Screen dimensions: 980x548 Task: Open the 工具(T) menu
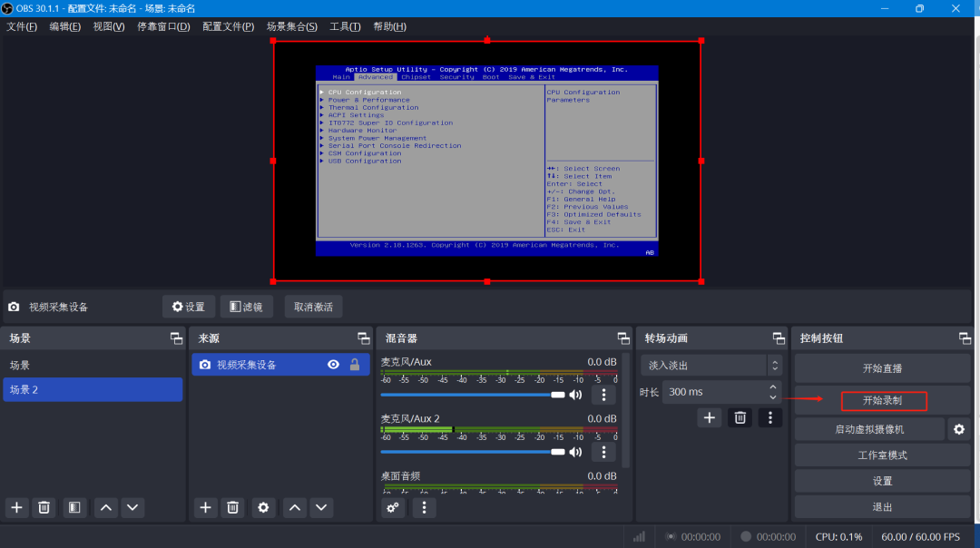pos(345,26)
